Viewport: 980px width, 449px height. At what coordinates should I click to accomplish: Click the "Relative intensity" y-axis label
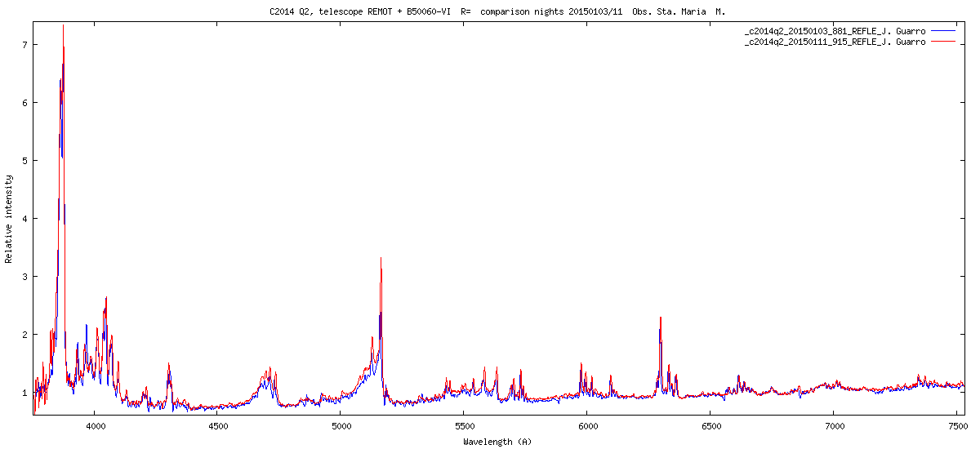[9, 219]
